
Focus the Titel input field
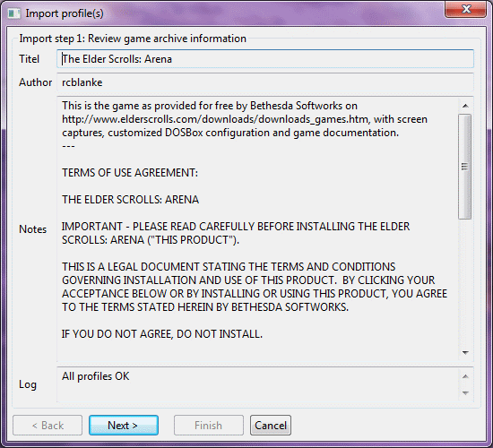265,59
